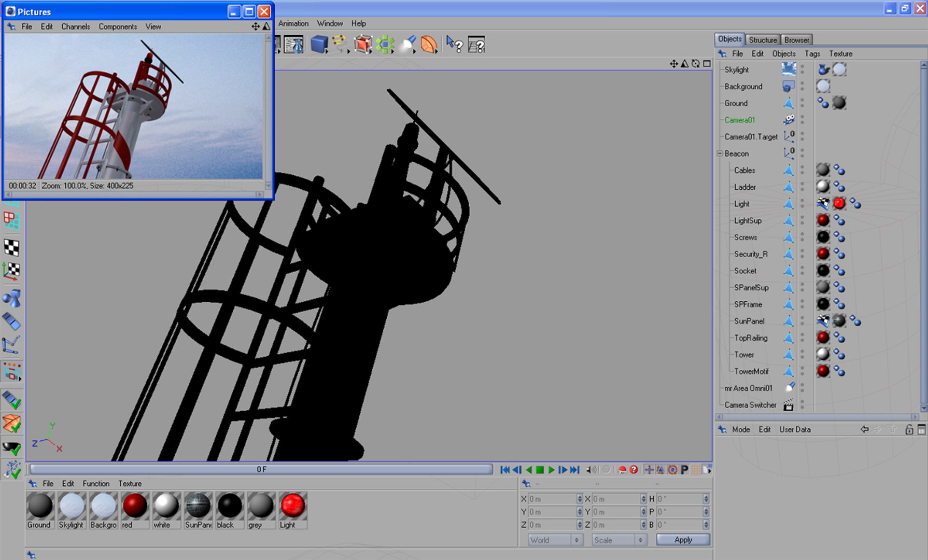Toggle animation sound playback
Viewport: 928px width, 560px height.
coord(591,470)
